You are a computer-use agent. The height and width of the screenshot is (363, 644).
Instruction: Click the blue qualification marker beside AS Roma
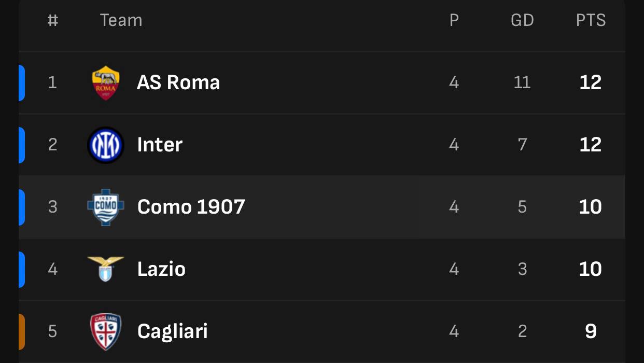coord(22,82)
